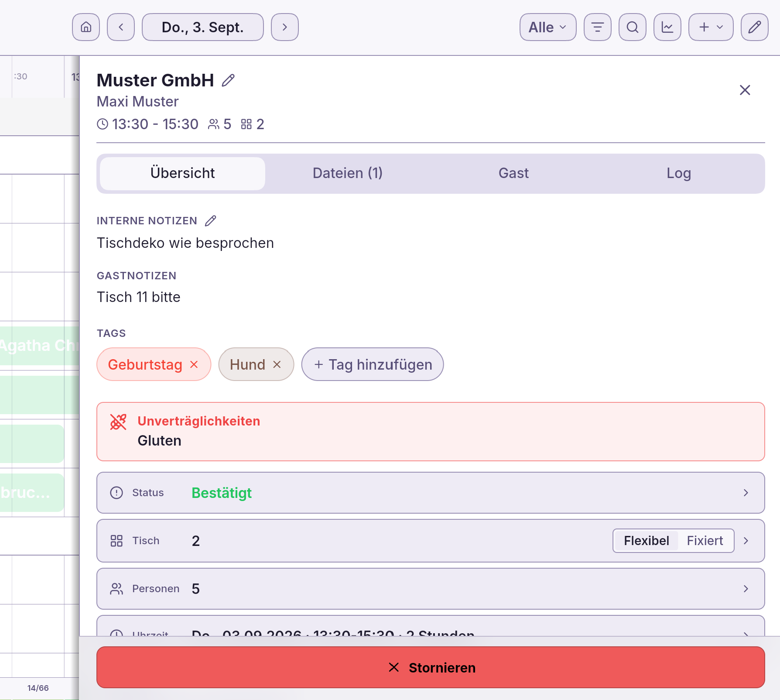Click the Tischdeko wie besprochen note
The height and width of the screenshot is (700, 780).
point(185,243)
